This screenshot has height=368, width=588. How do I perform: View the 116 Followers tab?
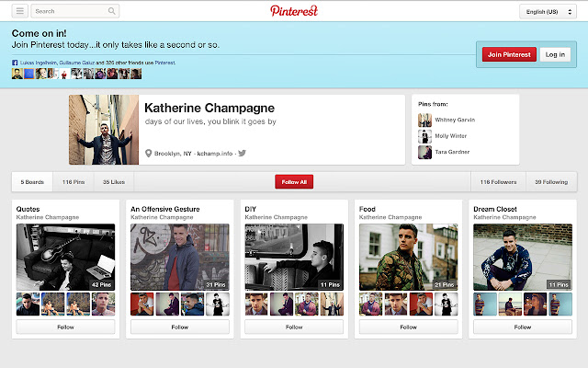pyautogui.click(x=498, y=182)
